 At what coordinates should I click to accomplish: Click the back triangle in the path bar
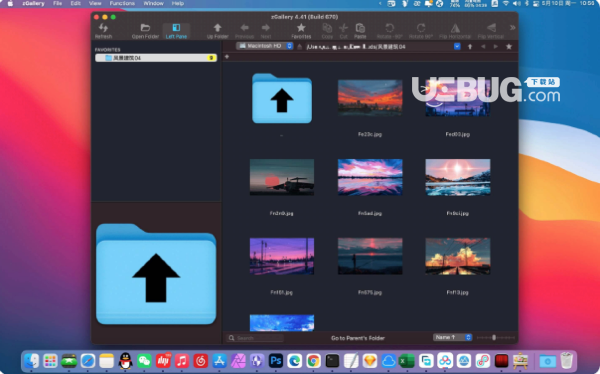pyautogui.click(x=483, y=46)
